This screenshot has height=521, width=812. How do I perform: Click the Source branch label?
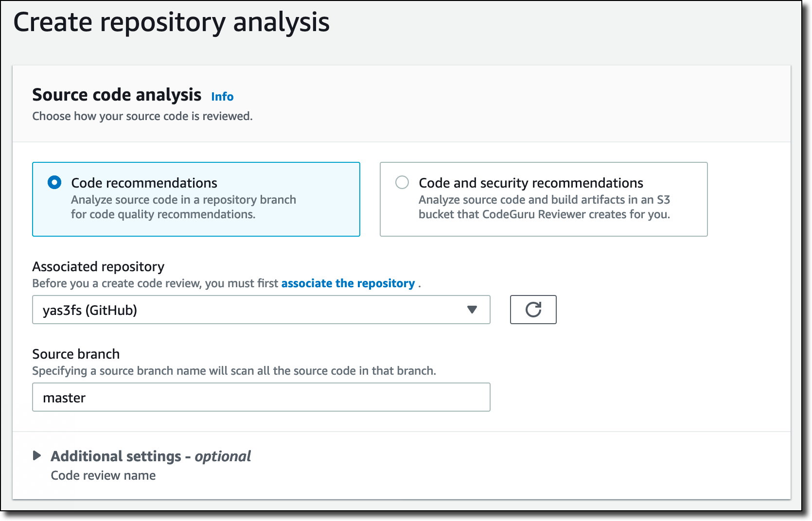tap(76, 354)
